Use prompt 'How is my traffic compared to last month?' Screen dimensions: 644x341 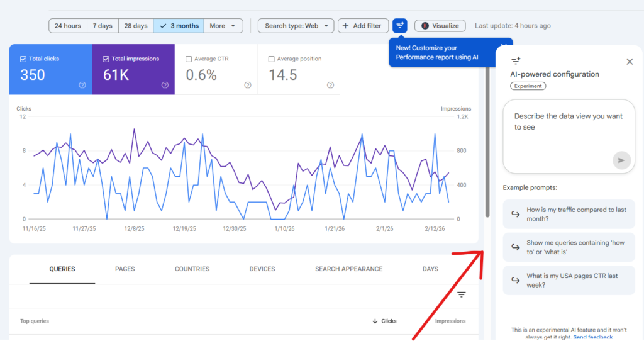click(x=569, y=214)
